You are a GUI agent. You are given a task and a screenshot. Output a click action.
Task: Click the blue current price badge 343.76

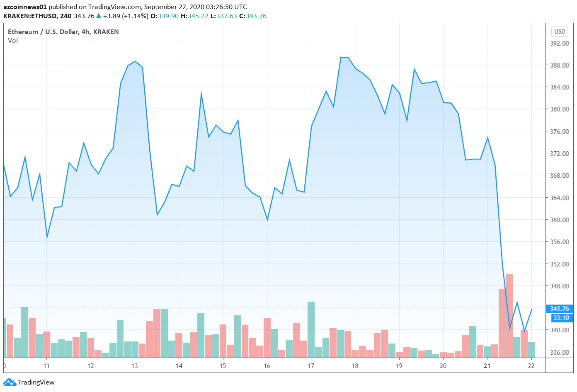coord(559,309)
